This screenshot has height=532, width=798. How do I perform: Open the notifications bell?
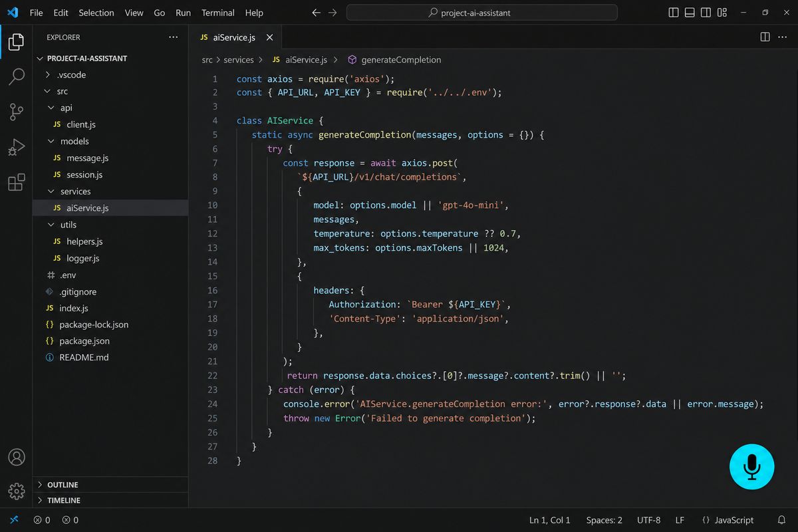(x=781, y=520)
